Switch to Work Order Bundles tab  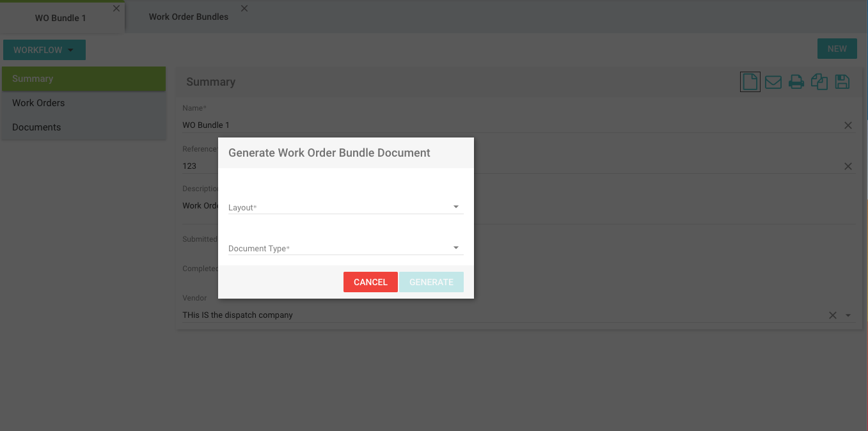pyautogui.click(x=189, y=17)
